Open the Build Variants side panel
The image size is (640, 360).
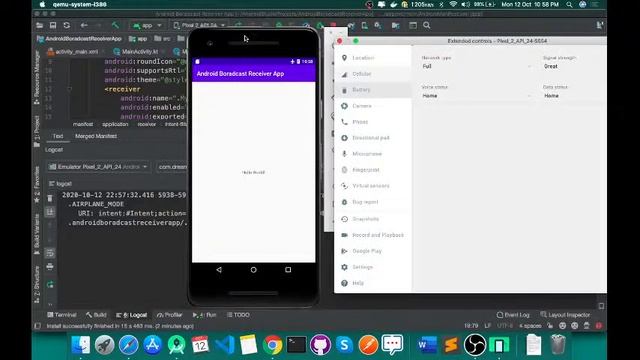37,233
